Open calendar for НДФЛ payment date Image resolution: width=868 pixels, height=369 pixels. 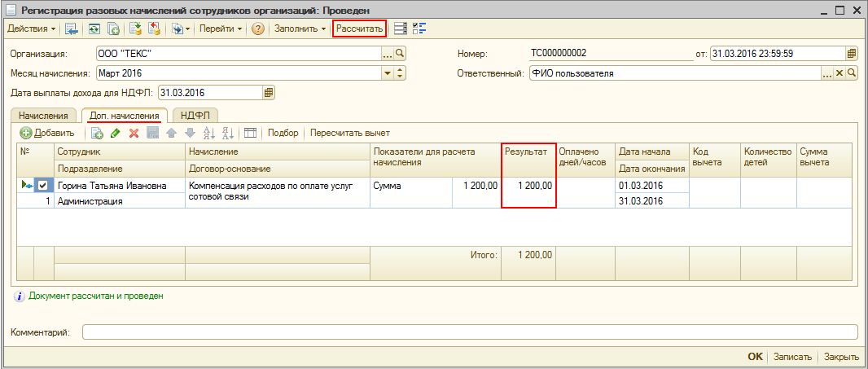click(x=269, y=93)
